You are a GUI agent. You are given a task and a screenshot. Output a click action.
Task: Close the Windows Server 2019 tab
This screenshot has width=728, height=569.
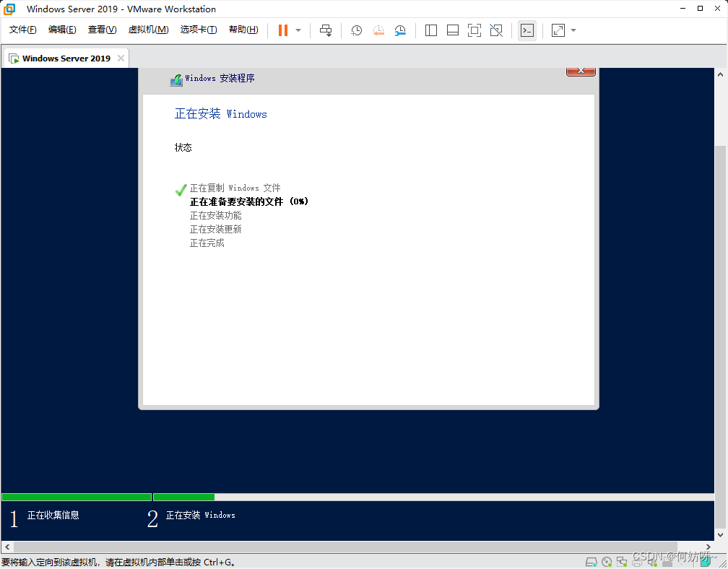pyautogui.click(x=121, y=58)
